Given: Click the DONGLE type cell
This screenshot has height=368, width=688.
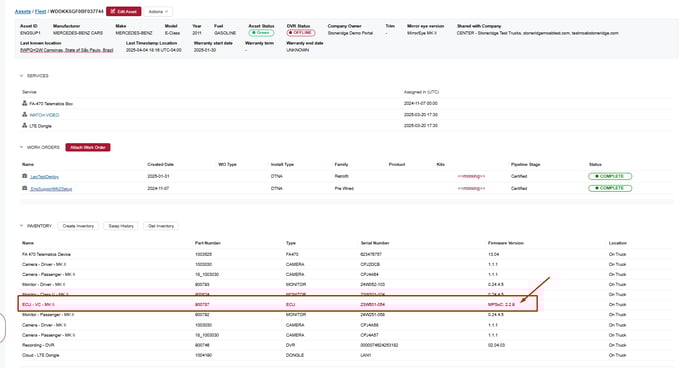Looking at the screenshot, I should (295, 355).
